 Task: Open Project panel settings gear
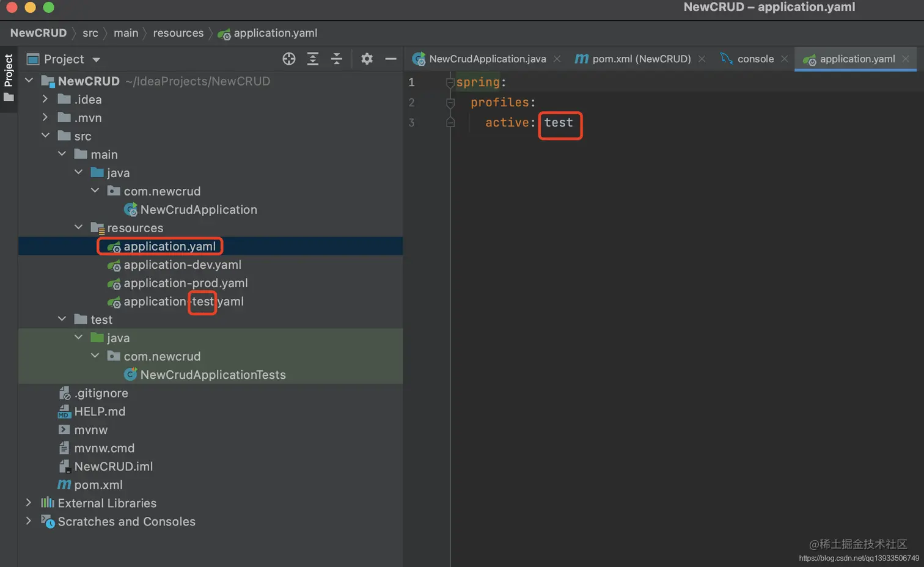367,59
